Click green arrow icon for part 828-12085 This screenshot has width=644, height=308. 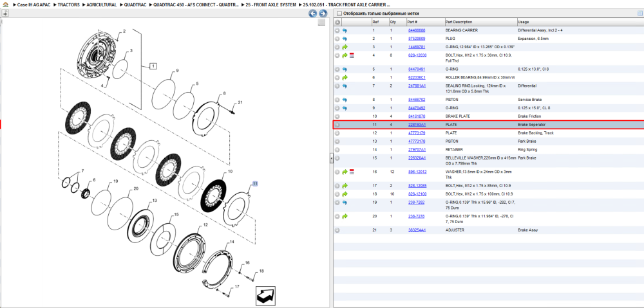pos(345,185)
